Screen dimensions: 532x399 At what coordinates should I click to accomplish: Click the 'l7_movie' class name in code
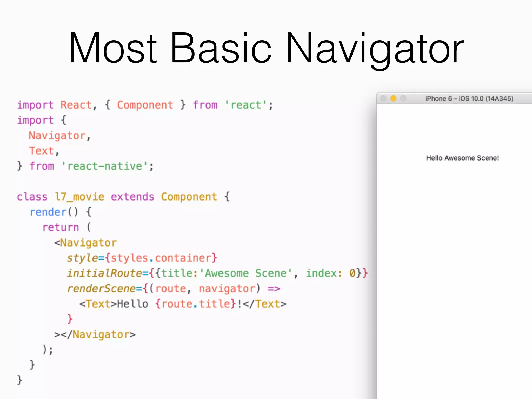pyautogui.click(x=79, y=197)
